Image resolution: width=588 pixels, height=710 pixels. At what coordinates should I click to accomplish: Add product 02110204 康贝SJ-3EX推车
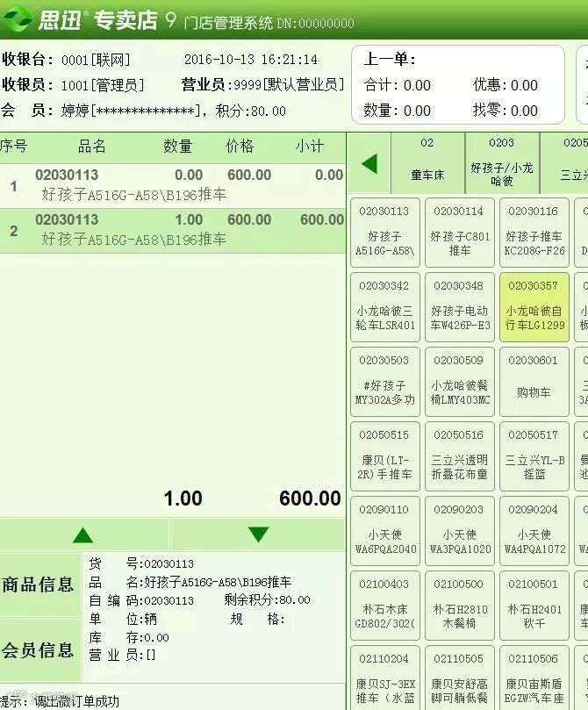[384, 678]
